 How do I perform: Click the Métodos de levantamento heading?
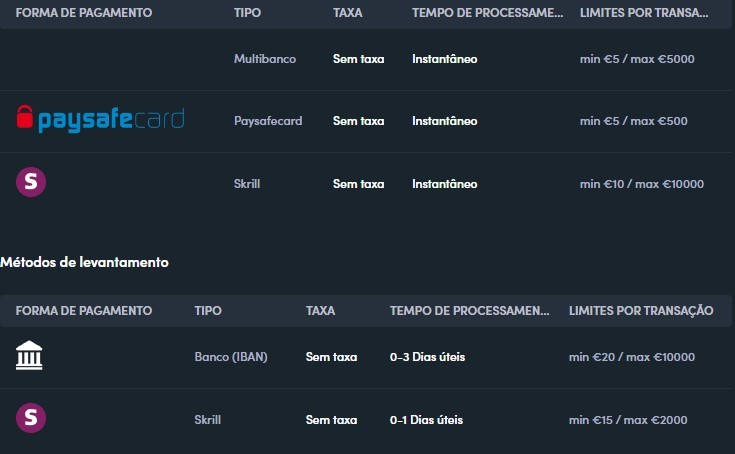coord(84,262)
